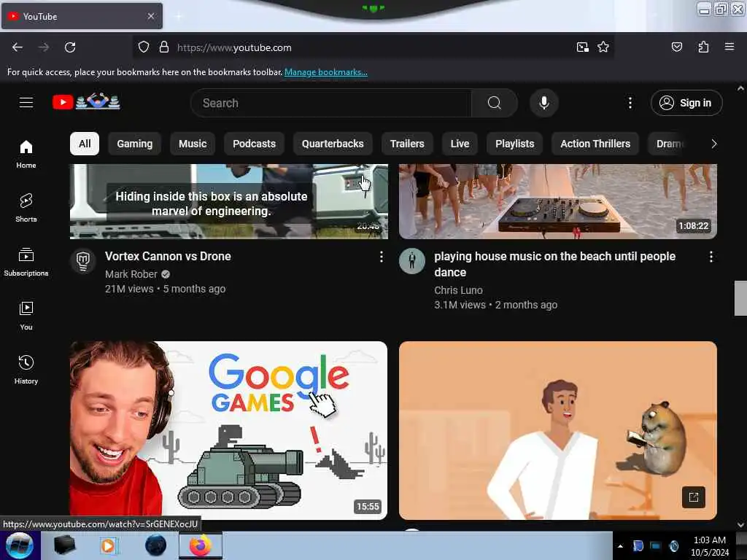Open Pocket save button

click(x=676, y=47)
